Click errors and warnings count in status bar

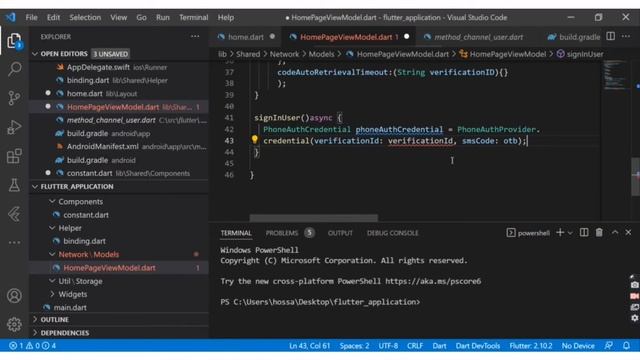(x=33, y=346)
